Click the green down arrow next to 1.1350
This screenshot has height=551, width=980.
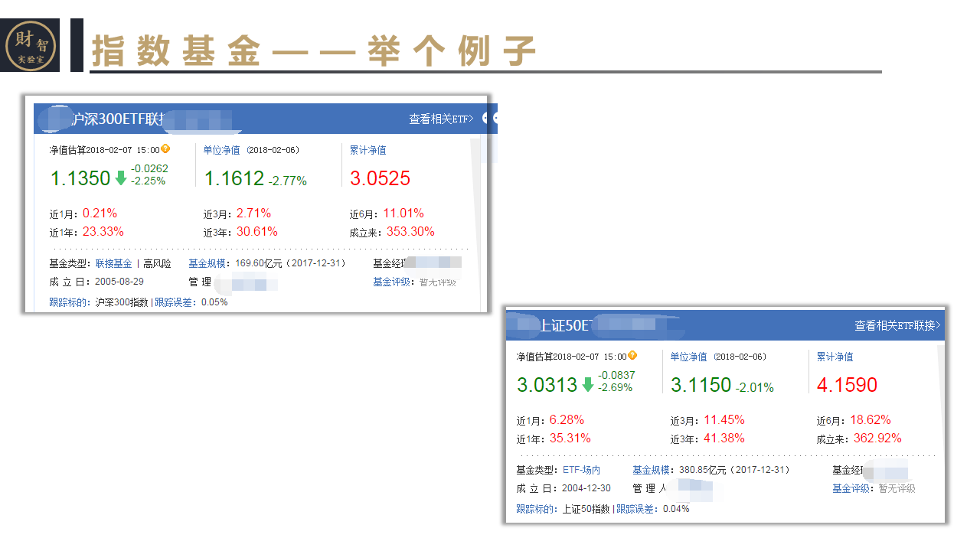tap(121, 178)
